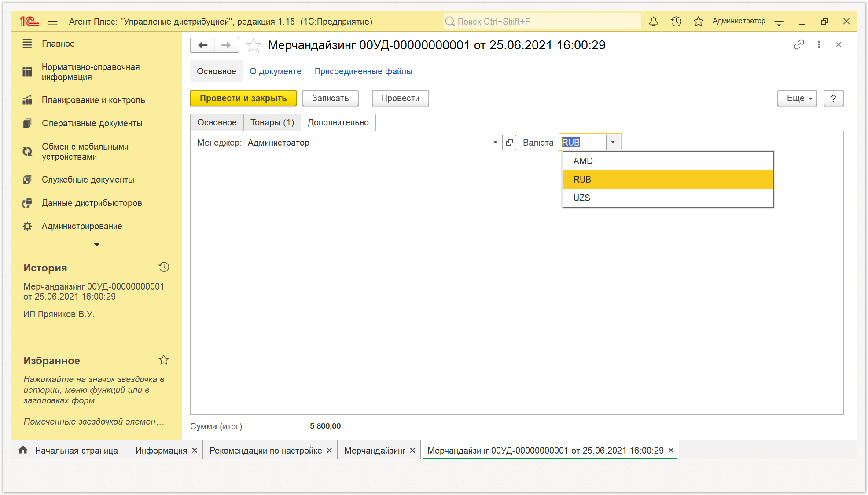
Task: Click the search field Поиск Ctrl+Shift+F
Action: 542,21
